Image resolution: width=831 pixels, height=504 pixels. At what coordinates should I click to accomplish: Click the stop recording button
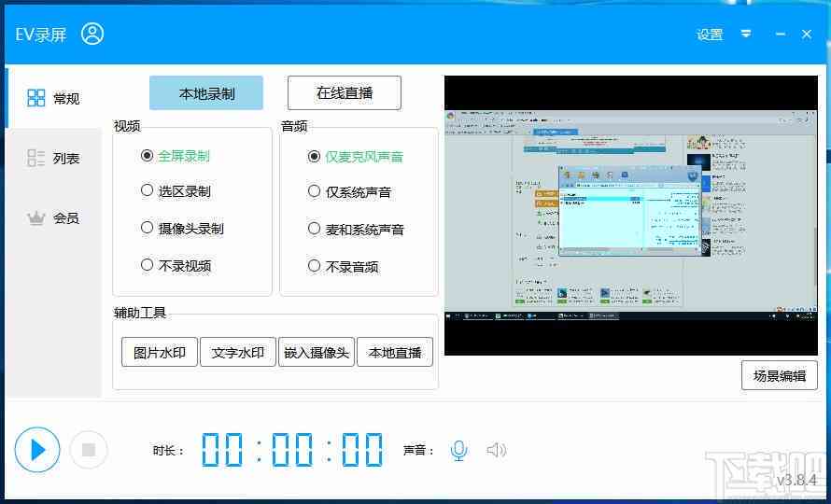(x=89, y=450)
